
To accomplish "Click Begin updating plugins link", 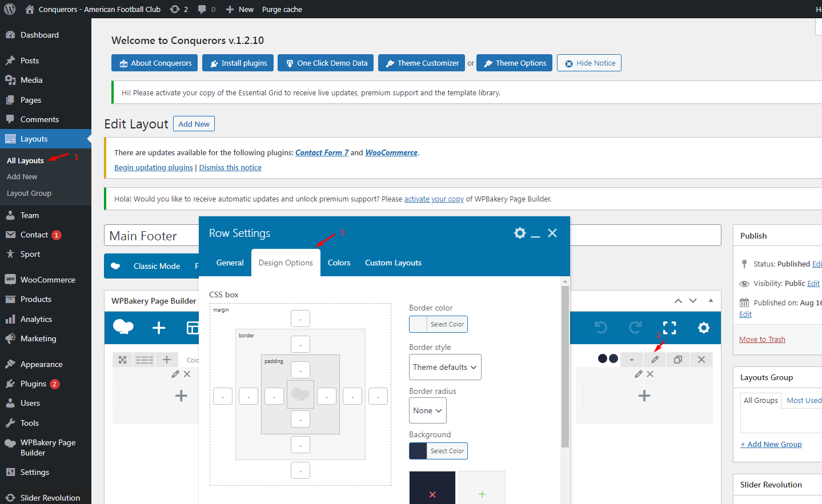I will coord(154,167).
